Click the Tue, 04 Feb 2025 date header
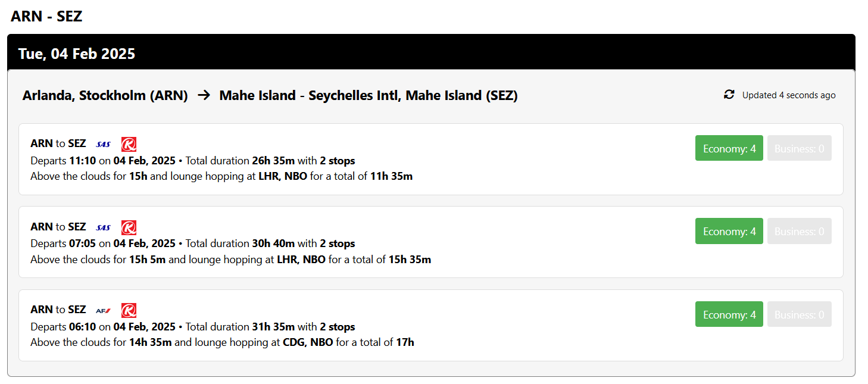This screenshot has width=868, height=384. [x=77, y=54]
